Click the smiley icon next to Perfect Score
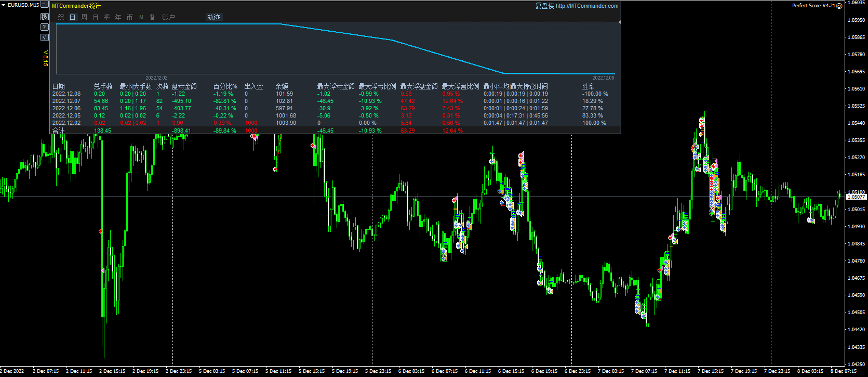The width and height of the screenshot is (868, 377). click(x=839, y=6)
